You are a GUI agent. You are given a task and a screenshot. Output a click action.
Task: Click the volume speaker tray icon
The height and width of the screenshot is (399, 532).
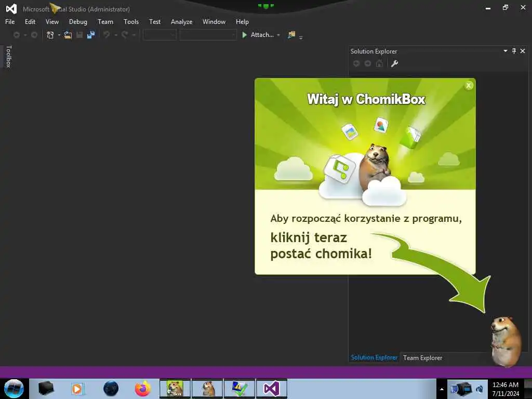pos(480,389)
